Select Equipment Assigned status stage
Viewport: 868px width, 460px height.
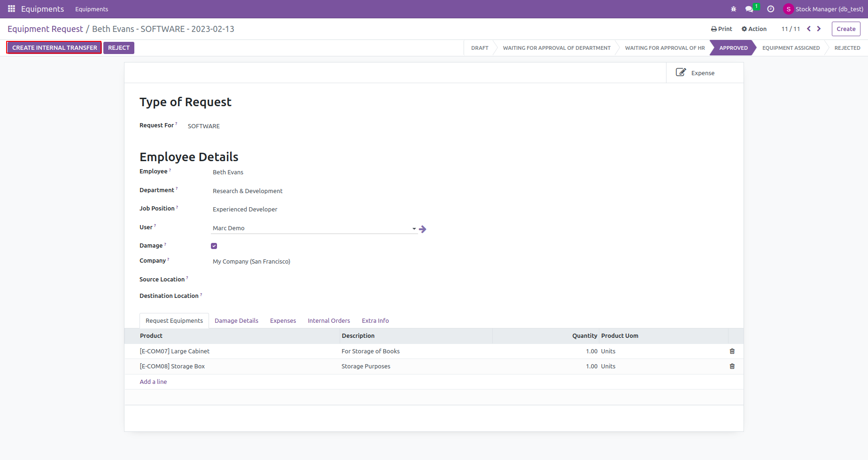coord(791,48)
